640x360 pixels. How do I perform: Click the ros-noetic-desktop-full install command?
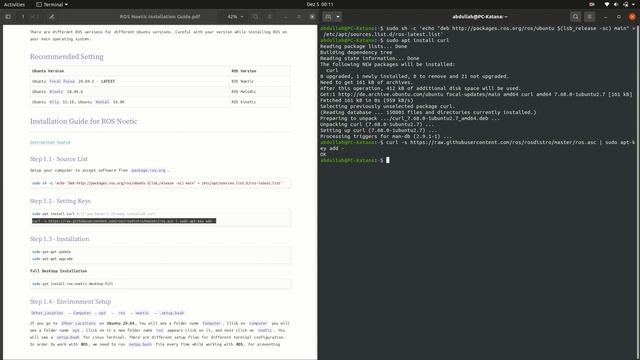[73, 284]
